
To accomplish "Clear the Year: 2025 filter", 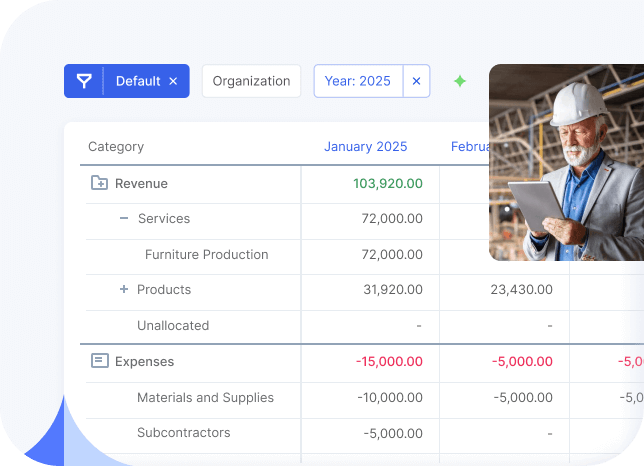I will [x=417, y=82].
